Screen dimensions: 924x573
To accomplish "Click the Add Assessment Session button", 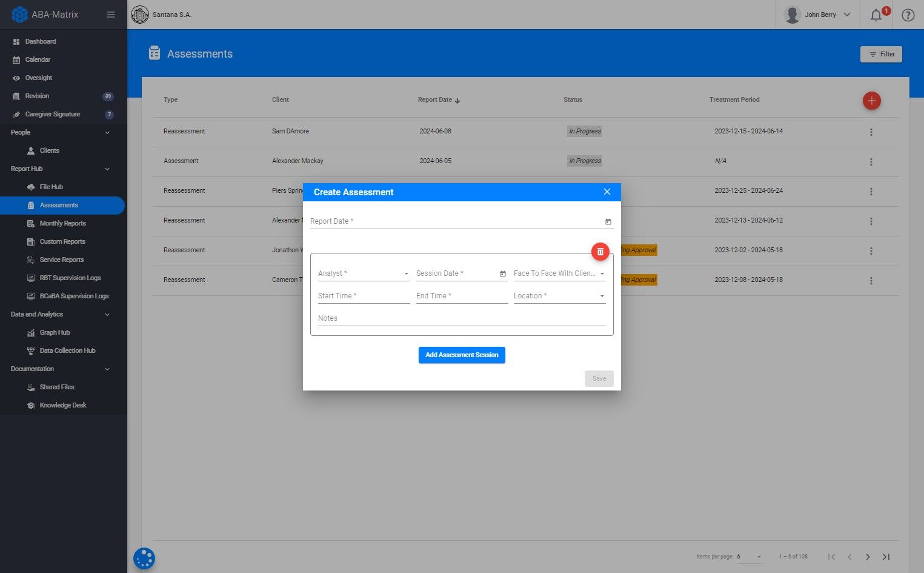I will click(462, 355).
